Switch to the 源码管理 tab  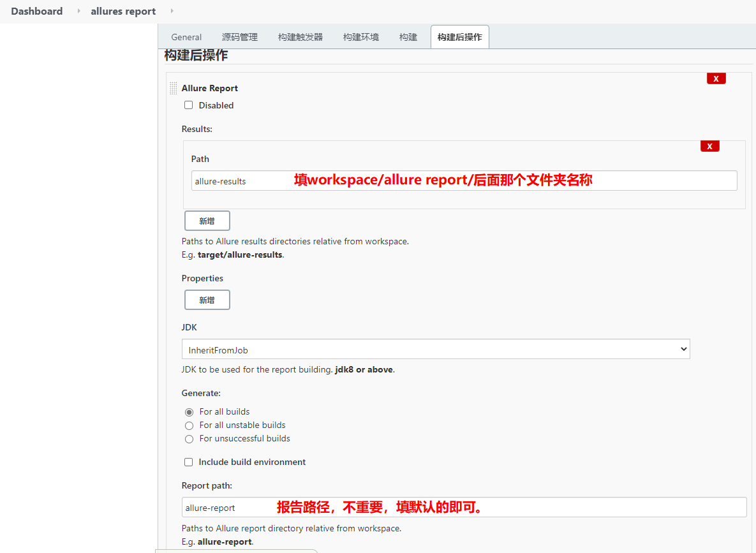pos(240,36)
